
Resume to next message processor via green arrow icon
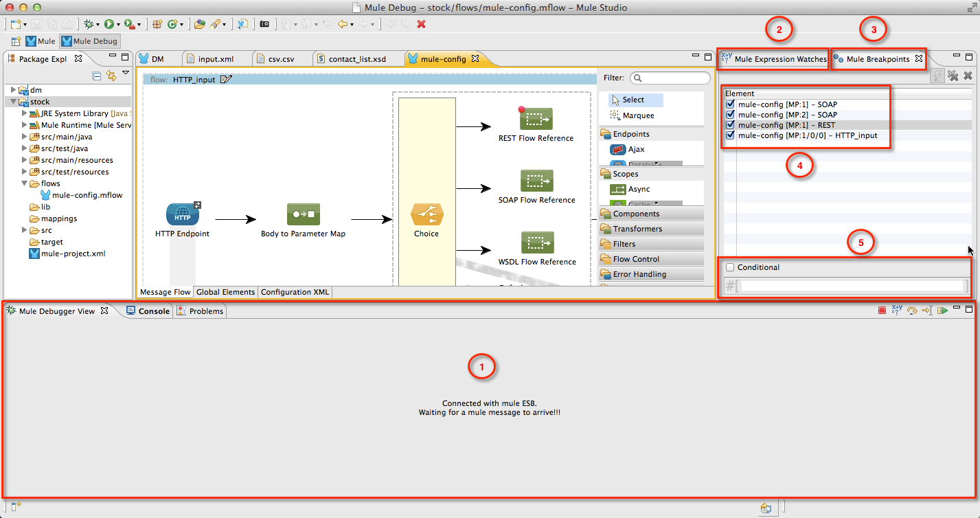(x=942, y=310)
